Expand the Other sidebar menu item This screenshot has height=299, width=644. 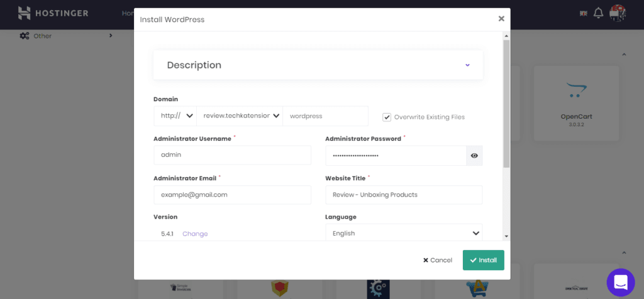pos(65,36)
